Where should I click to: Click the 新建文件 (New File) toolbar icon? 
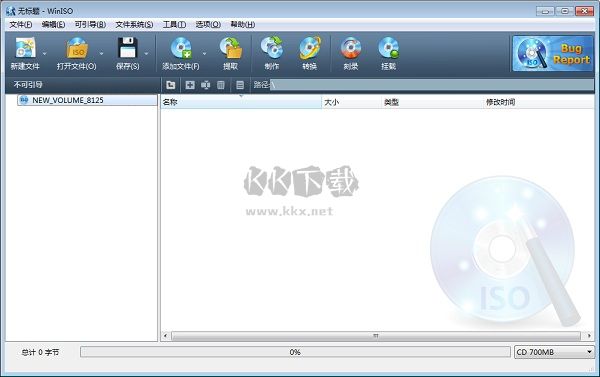click(x=25, y=48)
